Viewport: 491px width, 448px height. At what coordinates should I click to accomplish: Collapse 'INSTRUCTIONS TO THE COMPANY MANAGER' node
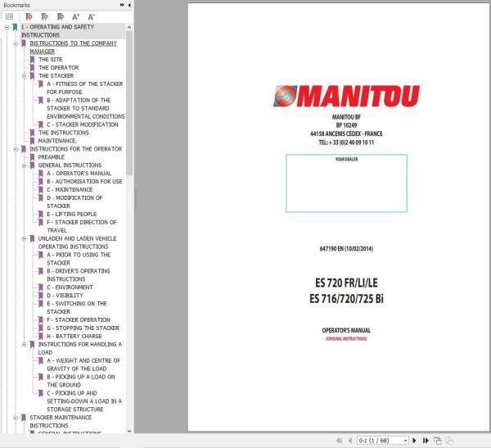tap(16, 43)
